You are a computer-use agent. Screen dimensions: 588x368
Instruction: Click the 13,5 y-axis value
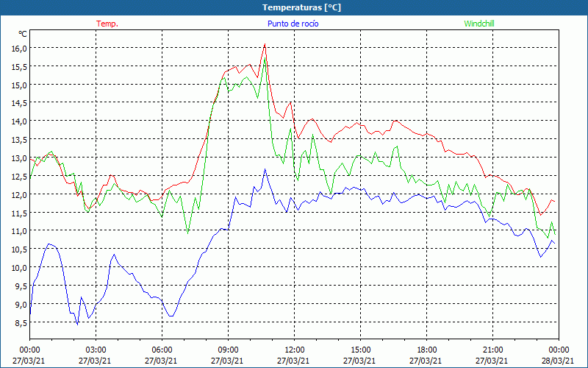tap(20, 140)
